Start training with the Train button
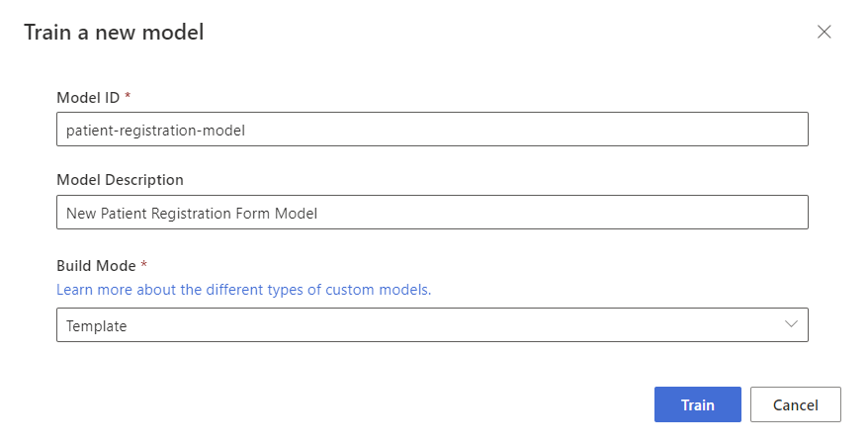 (698, 404)
